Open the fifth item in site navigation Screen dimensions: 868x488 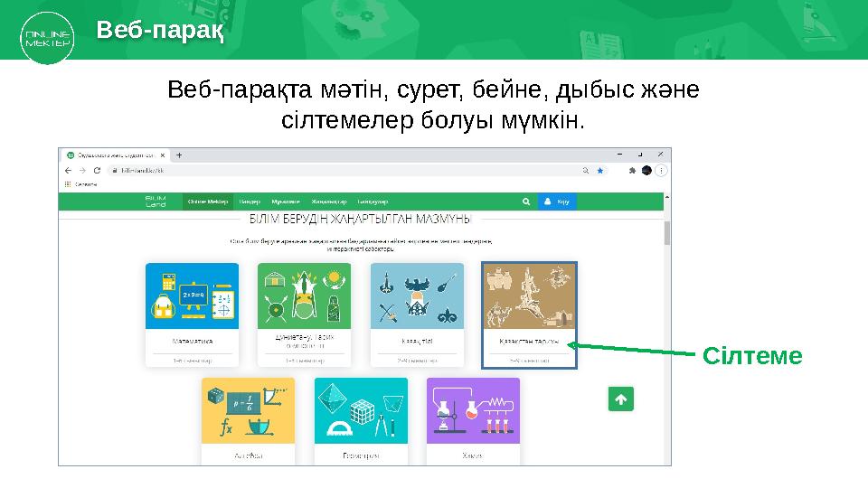tap(373, 202)
